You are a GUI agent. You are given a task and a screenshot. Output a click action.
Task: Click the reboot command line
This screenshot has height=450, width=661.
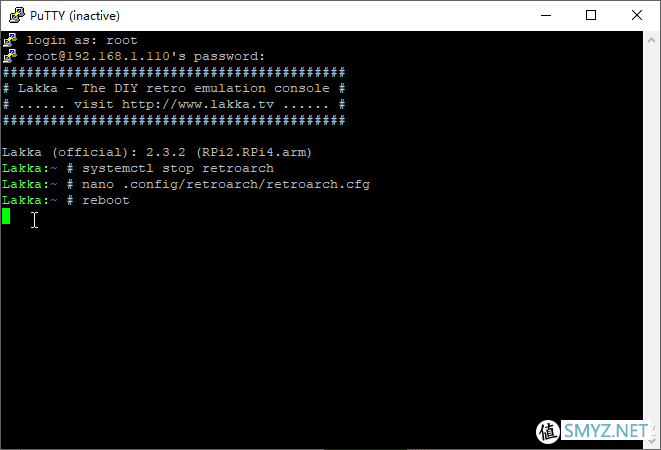(x=66, y=200)
